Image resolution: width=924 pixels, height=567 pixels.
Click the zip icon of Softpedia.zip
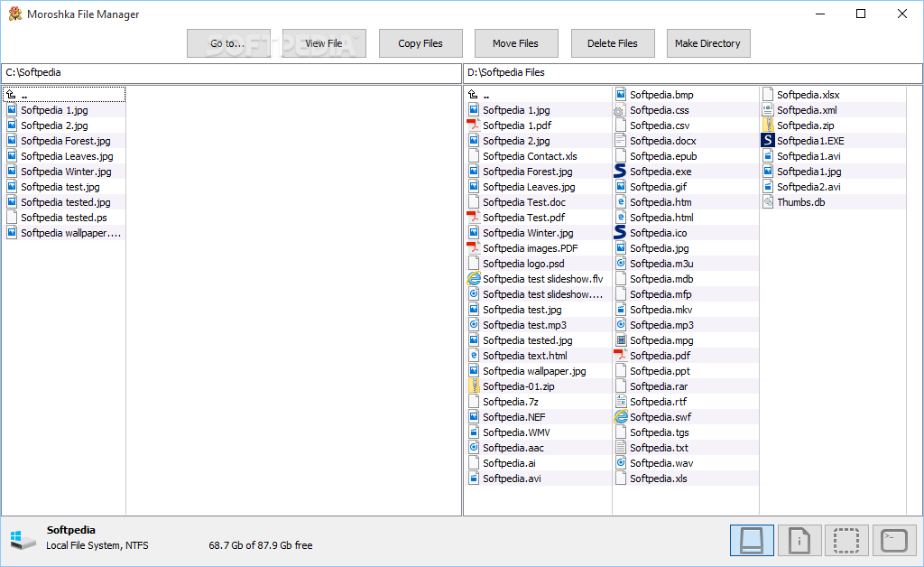coord(768,125)
